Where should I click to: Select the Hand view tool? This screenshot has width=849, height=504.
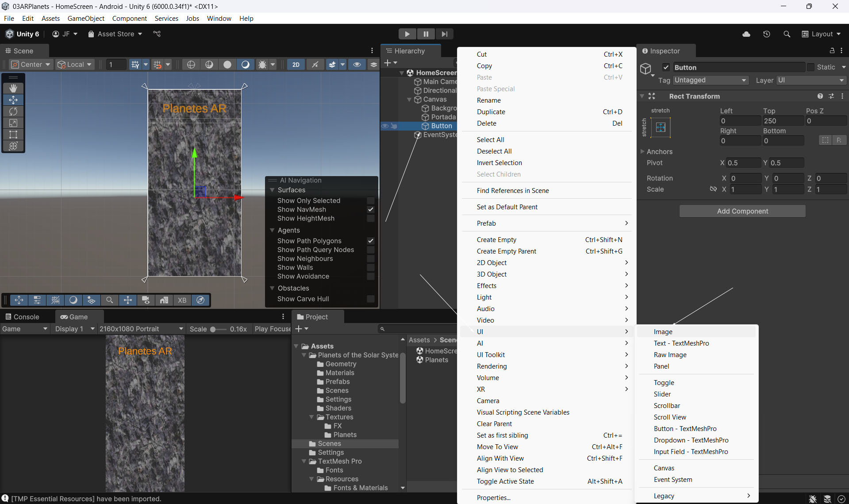pos(13,88)
